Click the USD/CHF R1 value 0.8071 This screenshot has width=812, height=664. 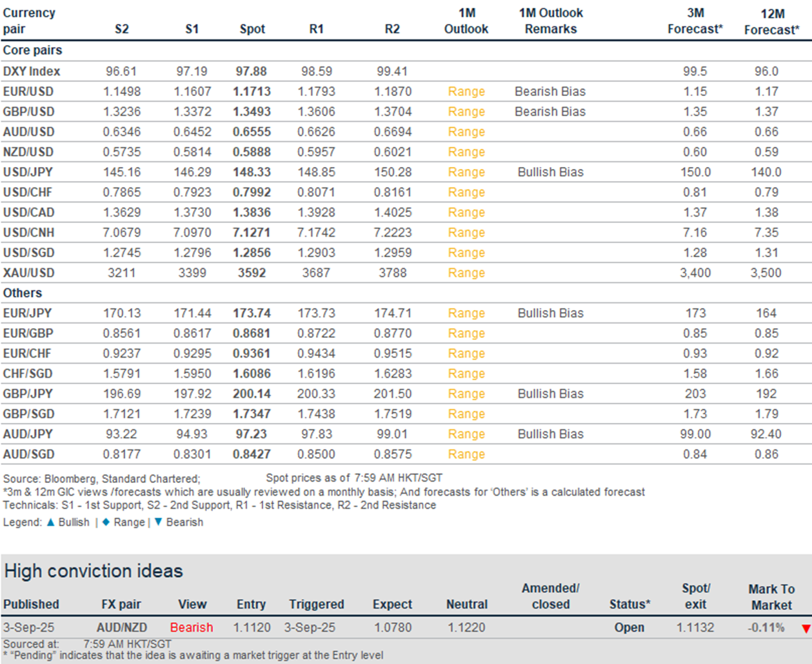[316, 192]
